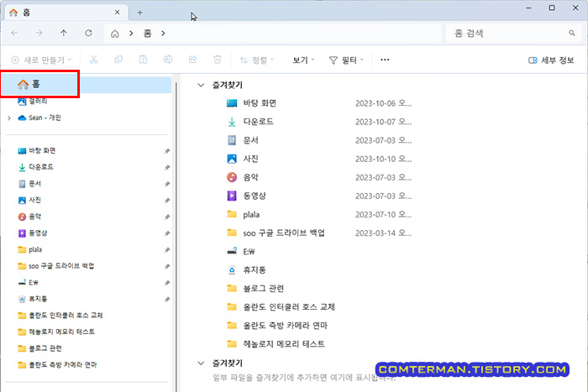Click the Cut scissors icon
588x392 pixels.
[x=94, y=60]
